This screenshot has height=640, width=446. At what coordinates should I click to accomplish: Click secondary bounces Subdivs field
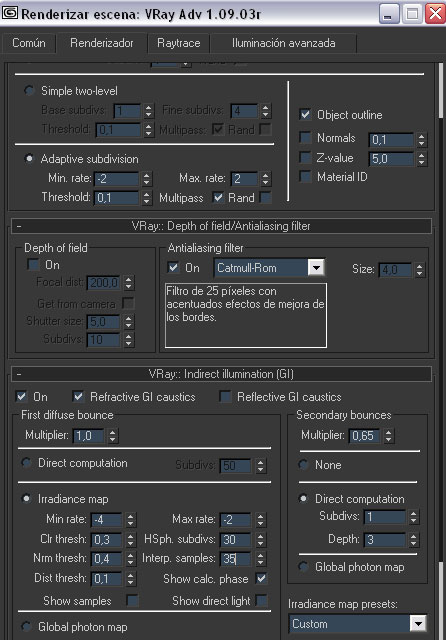[x=385, y=517]
